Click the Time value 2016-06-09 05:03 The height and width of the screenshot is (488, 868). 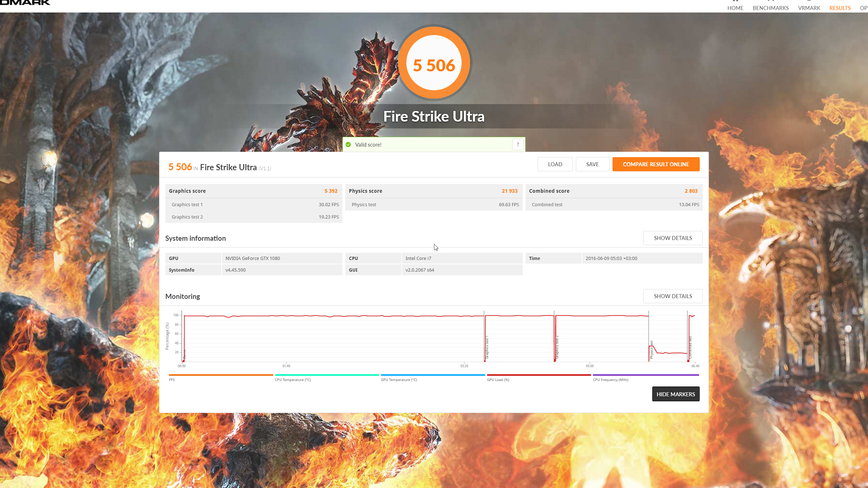coord(611,258)
